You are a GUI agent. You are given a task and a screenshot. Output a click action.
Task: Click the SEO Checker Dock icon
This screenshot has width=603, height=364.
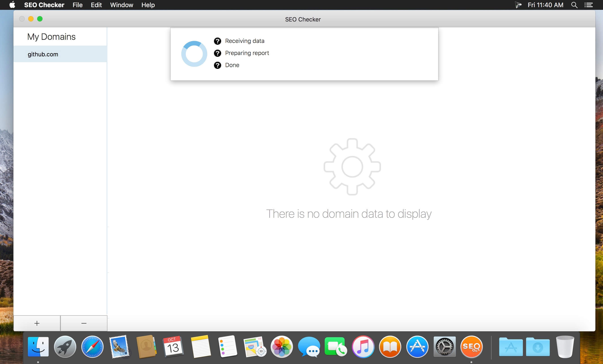click(x=472, y=347)
